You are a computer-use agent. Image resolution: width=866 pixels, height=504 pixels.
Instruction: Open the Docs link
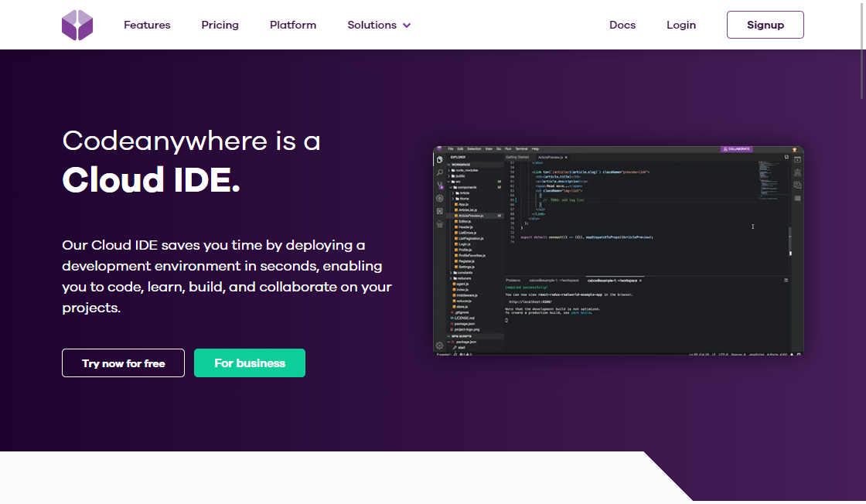(622, 25)
